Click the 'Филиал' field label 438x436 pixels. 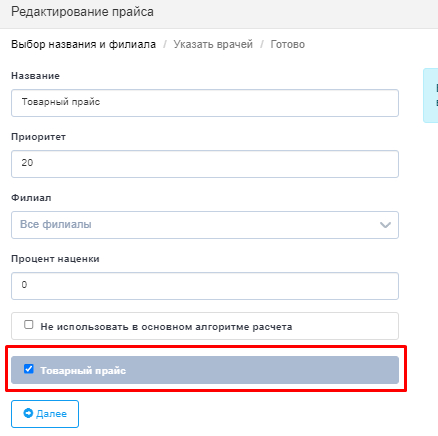coord(31,198)
